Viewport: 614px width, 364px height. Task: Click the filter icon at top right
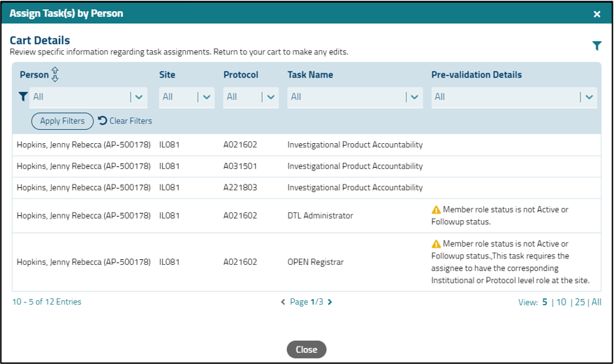tap(597, 46)
